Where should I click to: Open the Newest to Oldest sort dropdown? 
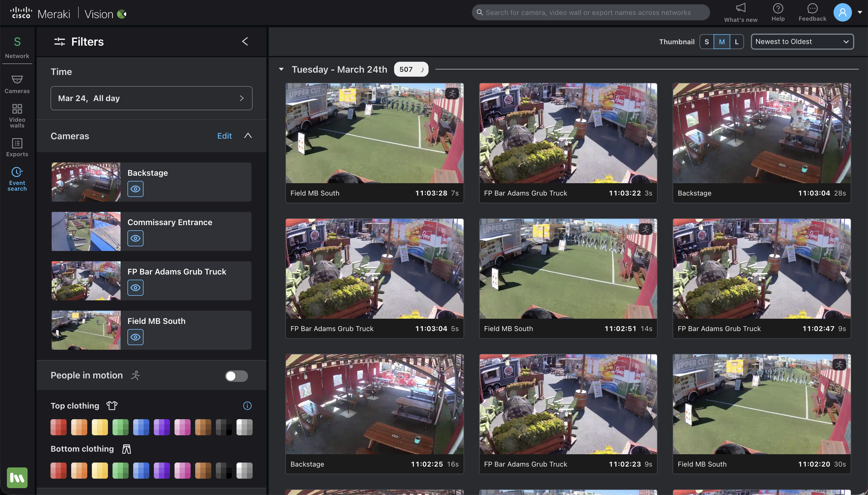pyautogui.click(x=802, y=41)
